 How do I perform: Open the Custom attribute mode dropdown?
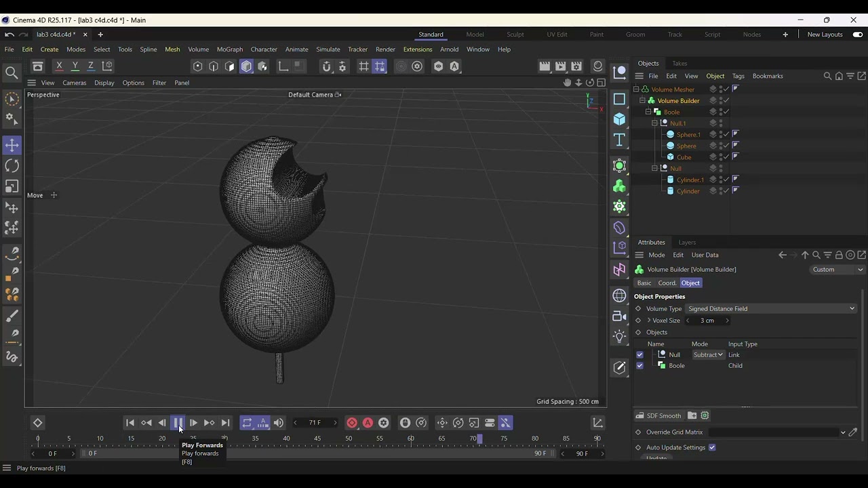pyautogui.click(x=837, y=270)
